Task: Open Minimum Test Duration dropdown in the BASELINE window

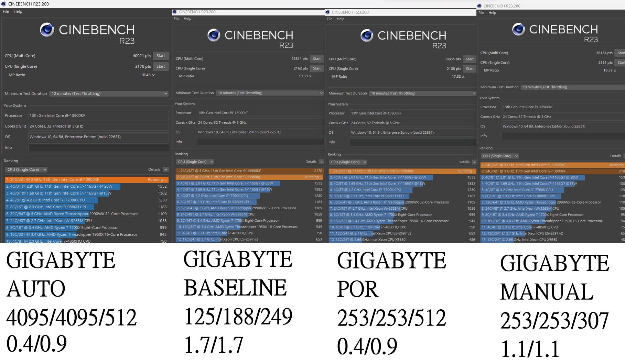Action: (x=270, y=93)
